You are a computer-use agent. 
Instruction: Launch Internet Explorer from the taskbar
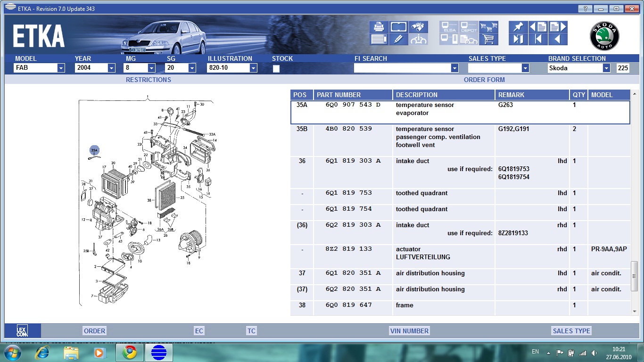pyautogui.click(x=42, y=353)
